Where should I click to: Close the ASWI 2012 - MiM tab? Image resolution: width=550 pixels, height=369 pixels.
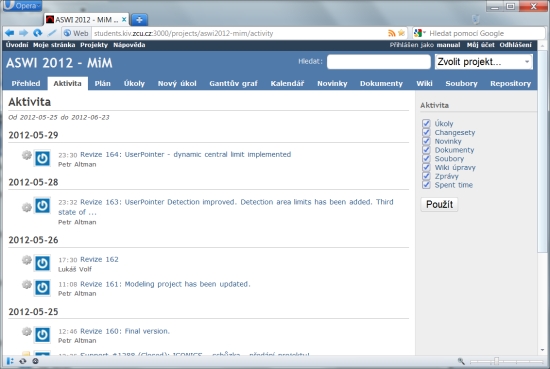(124, 20)
